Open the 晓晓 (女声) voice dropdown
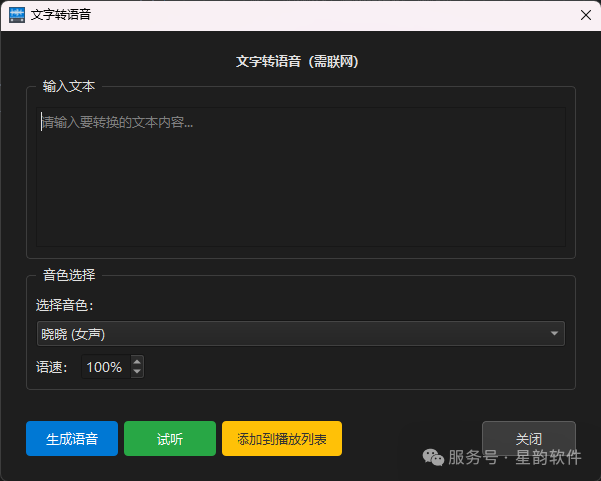Screen dimensions: 601x481 300,333
